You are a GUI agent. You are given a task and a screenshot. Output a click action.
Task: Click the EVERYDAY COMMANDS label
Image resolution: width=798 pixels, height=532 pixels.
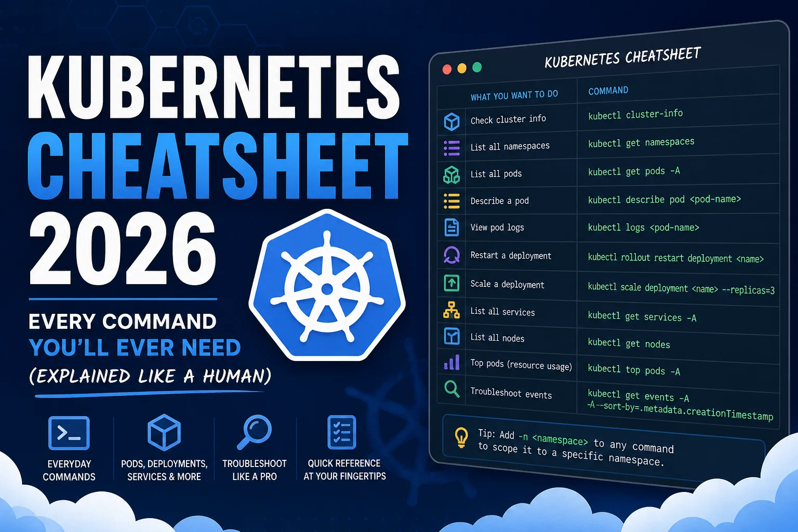coord(69,470)
